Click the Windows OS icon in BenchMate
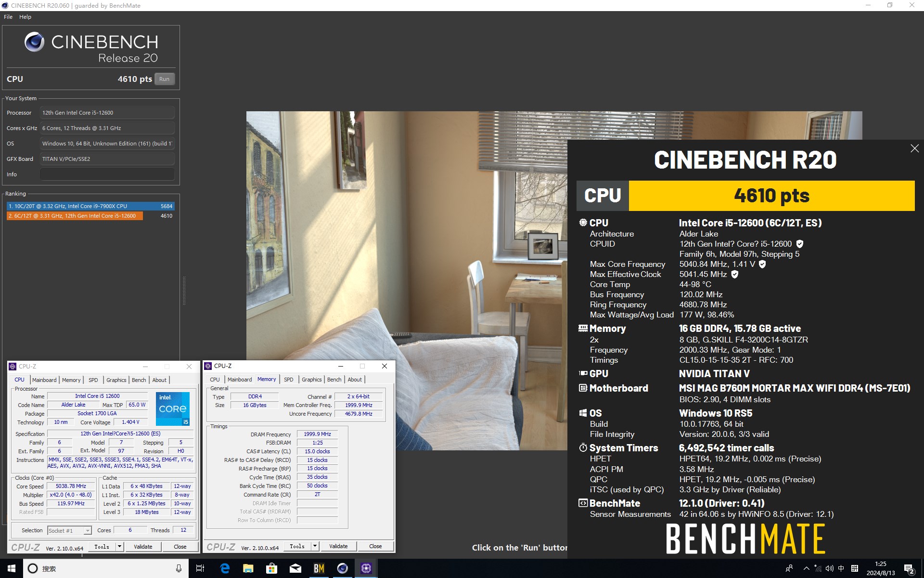The image size is (924, 578). [x=583, y=413]
